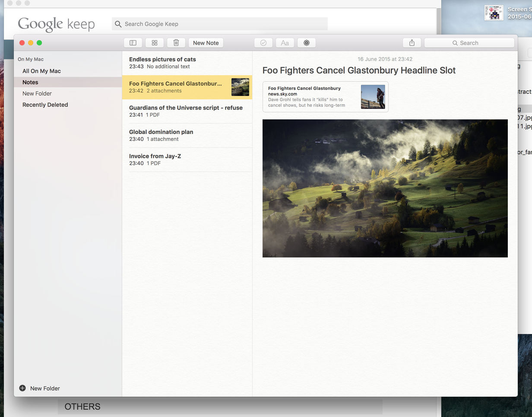Zoom the Notes window with green button

click(x=39, y=43)
